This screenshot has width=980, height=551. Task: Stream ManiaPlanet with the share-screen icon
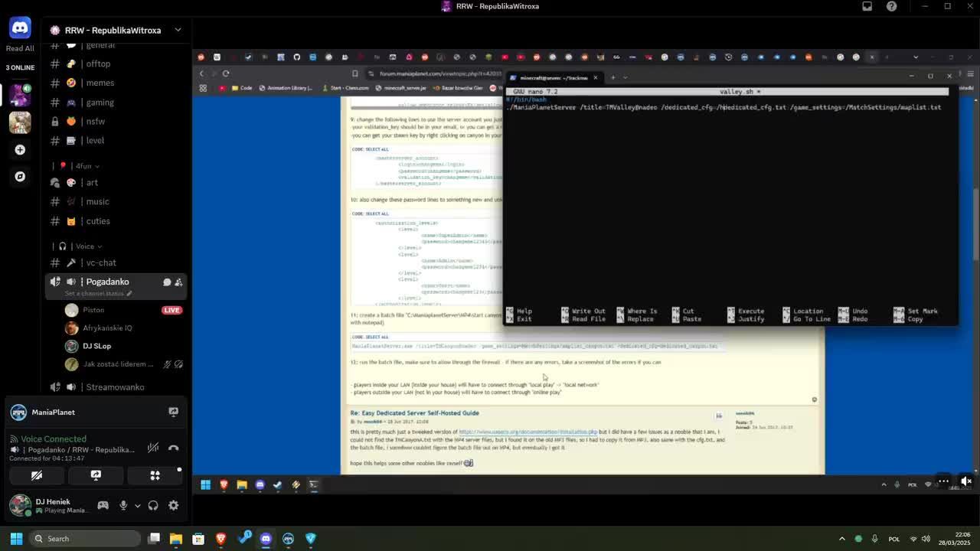pyautogui.click(x=174, y=412)
